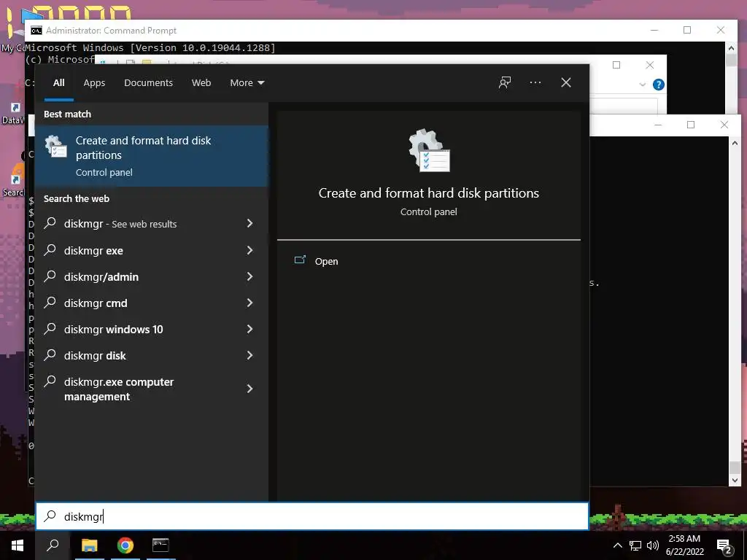Click the taskbar Search button
This screenshot has width=747, height=560.
tap(53, 545)
